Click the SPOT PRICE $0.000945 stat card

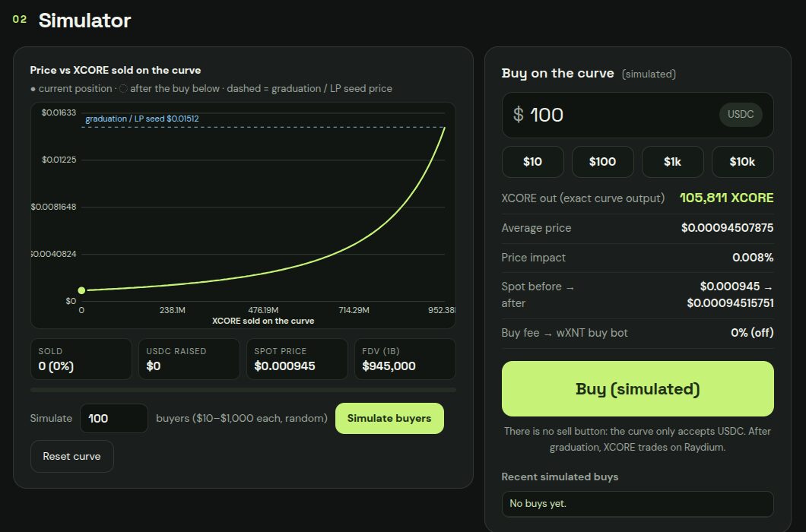[x=297, y=359]
